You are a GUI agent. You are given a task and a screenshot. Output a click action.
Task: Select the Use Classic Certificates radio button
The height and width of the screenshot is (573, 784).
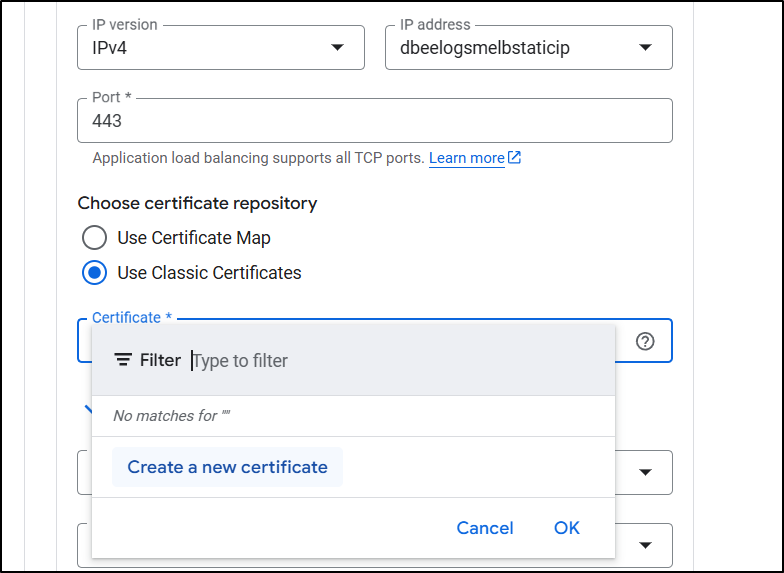(x=94, y=272)
